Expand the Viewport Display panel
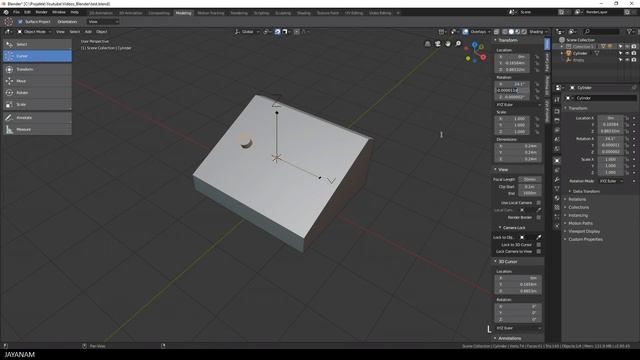640x360 pixels. [x=584, y=231]
